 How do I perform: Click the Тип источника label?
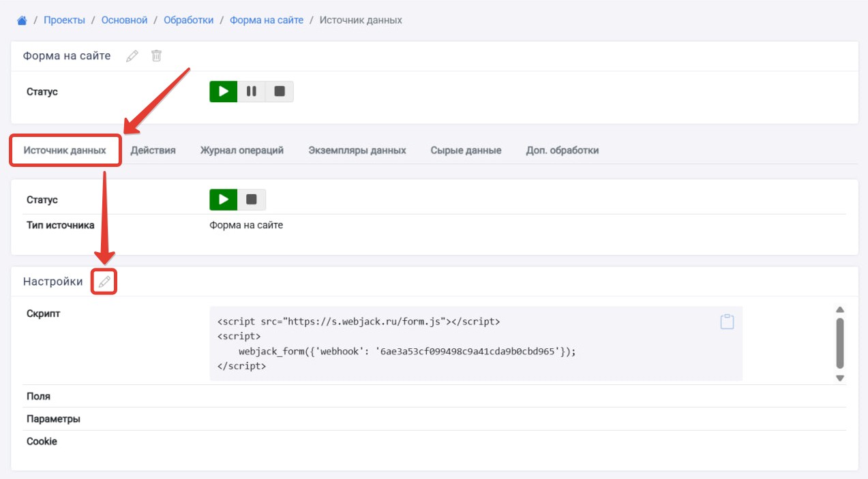coord(61,225)
